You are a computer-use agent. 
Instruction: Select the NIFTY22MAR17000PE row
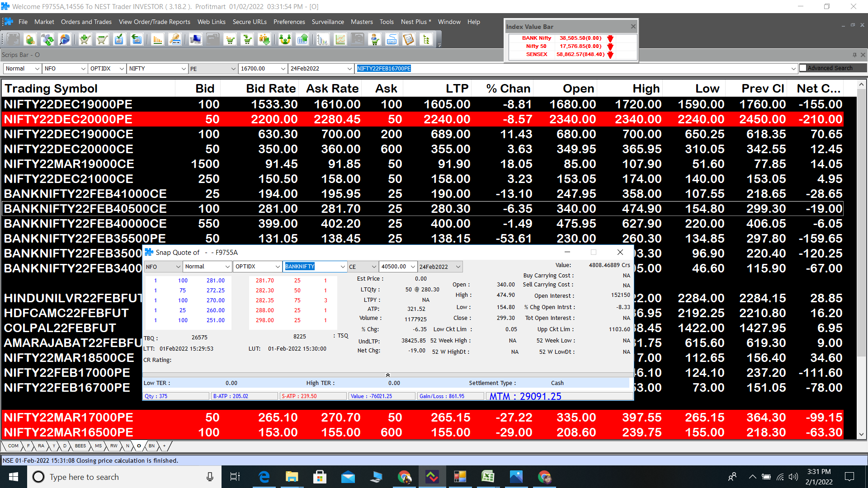click(x=423, y=418)
